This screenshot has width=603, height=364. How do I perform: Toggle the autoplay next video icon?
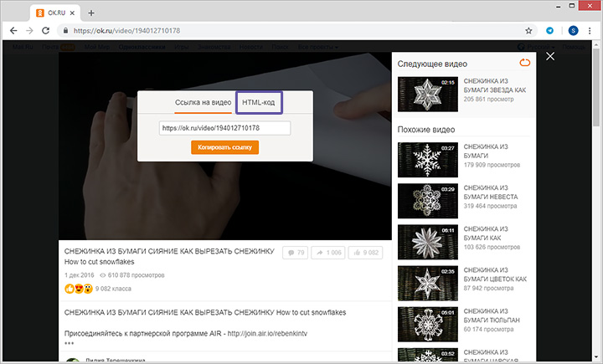click(x=525, y=62)
